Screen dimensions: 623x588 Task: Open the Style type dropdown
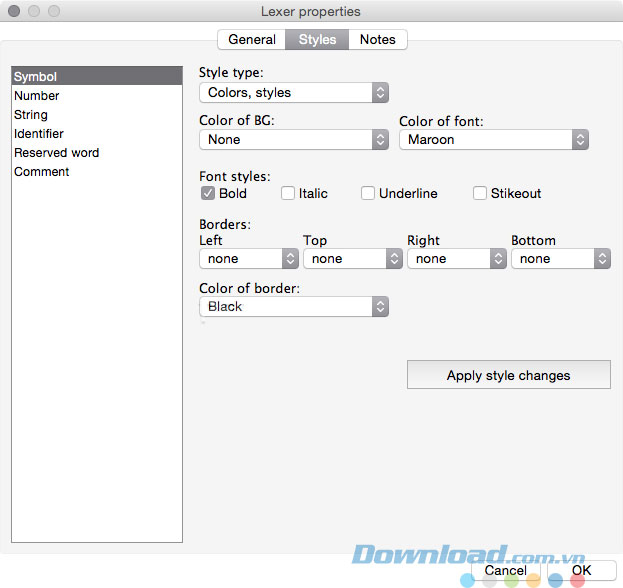point(293,92)
